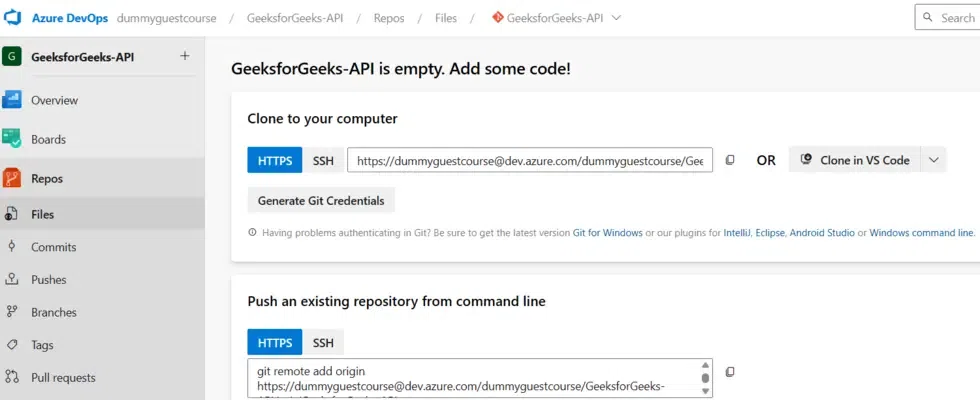Screen dimensions: 980x400
Task: Click the info icon beside authentication help
Action: coord(252,232)
